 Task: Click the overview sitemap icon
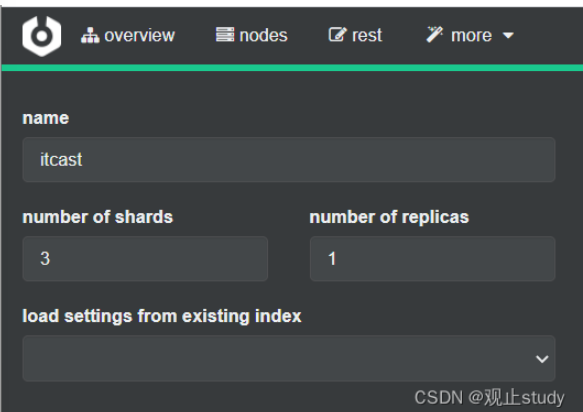(90, 36)
